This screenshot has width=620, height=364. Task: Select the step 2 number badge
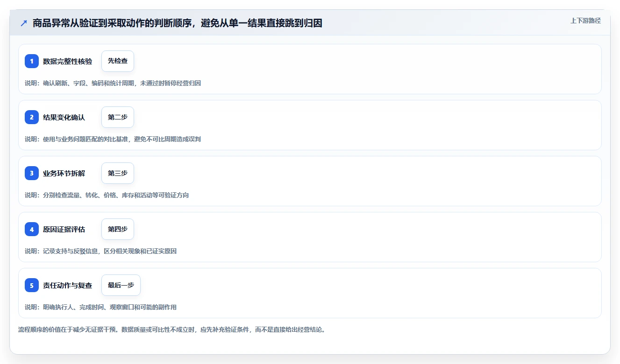(32, 117)
